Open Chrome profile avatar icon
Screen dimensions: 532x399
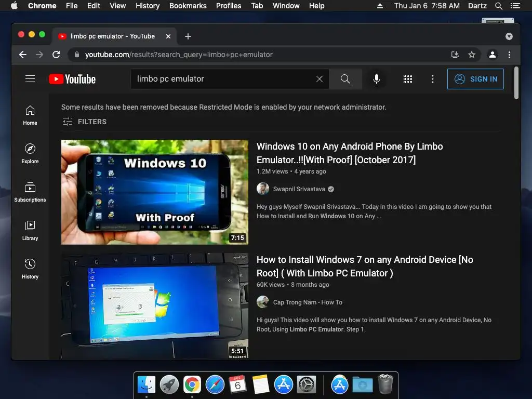[493, 55]
